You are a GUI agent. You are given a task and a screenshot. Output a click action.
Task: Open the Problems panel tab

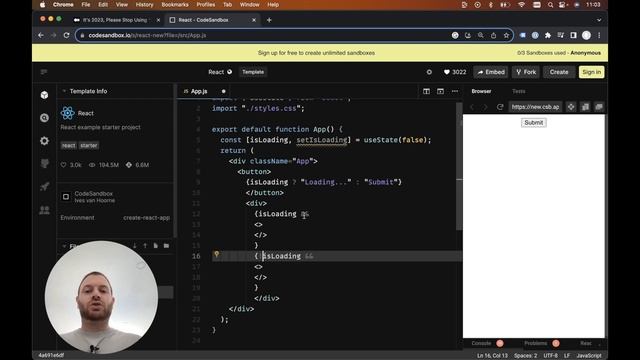click(x=536, y=343)
